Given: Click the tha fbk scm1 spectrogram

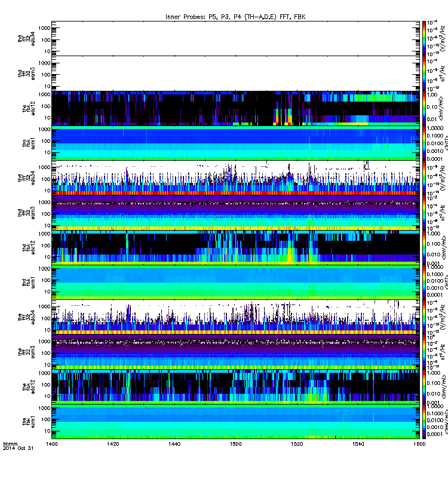Looking at the screenshot, I should click(x=235, y=143).
